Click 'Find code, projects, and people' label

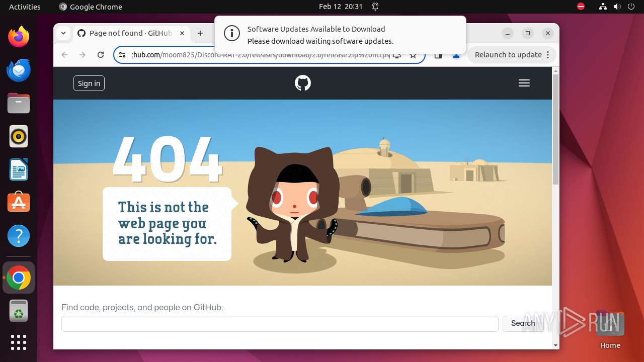click(142, 307)
